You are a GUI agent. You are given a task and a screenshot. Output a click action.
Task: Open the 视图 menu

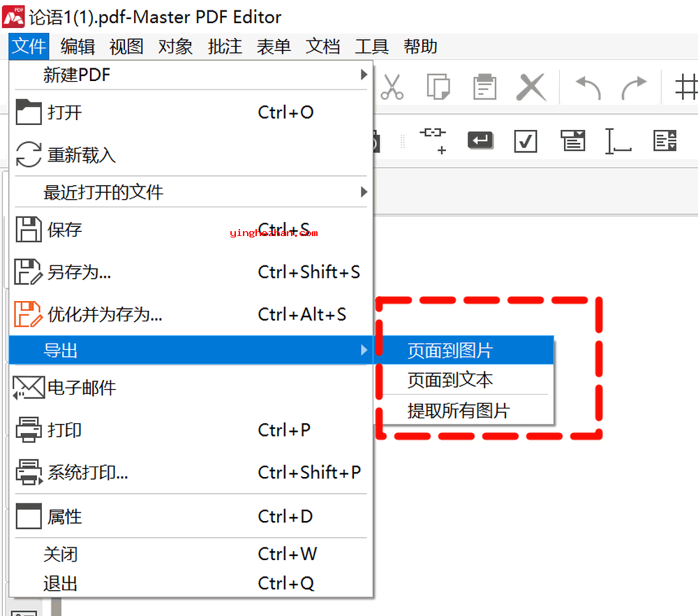tap(126, 46)
